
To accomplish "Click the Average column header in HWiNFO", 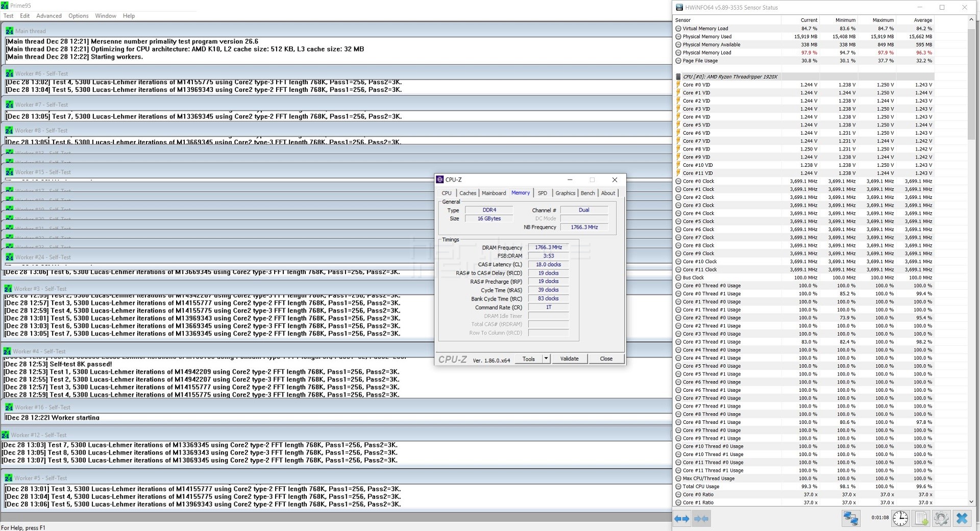I will click(915, 20).
